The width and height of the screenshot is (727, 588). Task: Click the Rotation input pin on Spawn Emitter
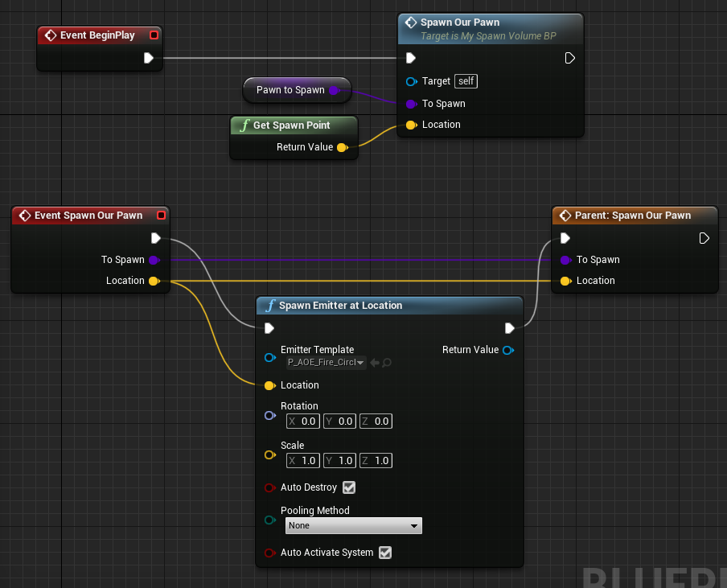[x=270, y=415]
